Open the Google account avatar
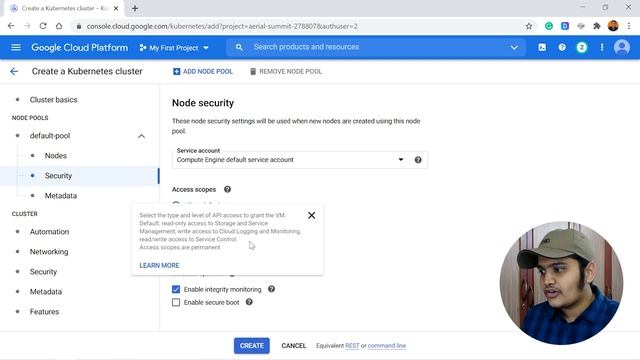The width and height of the screenshot is (640, 360). (622, 47)
